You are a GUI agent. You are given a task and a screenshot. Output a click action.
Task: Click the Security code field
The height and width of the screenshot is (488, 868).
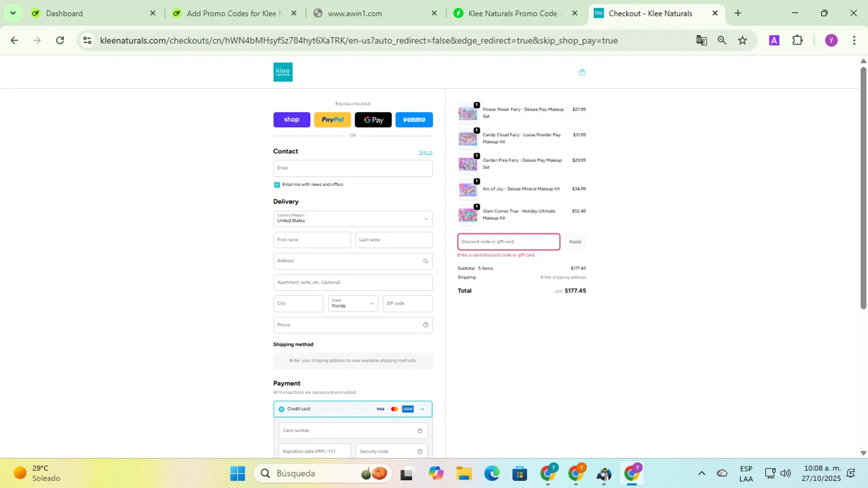392,452
